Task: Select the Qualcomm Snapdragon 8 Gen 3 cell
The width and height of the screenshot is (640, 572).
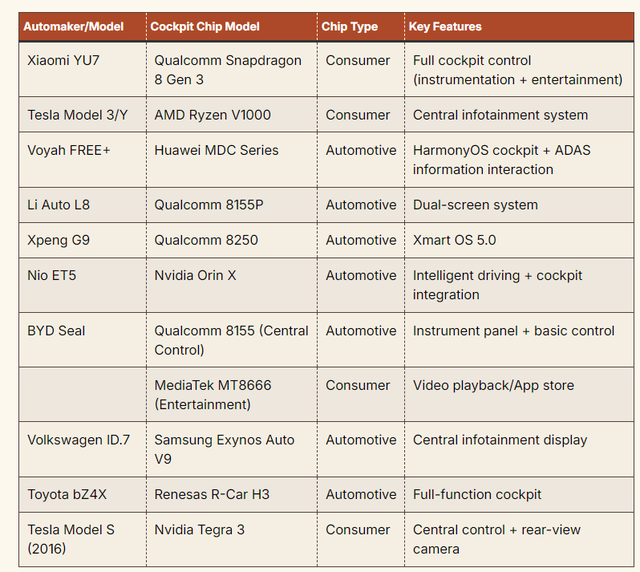Action: (227, 70)
